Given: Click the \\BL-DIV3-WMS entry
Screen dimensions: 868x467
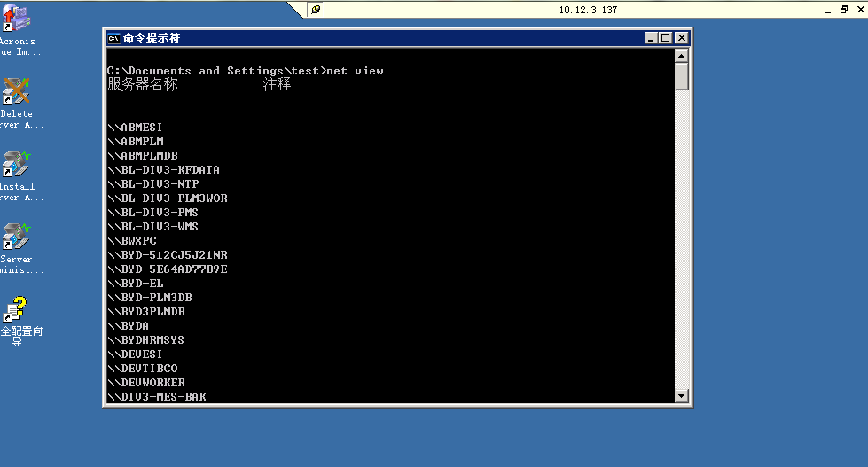Looking at the screenshot, I should (x=152, y=227).
